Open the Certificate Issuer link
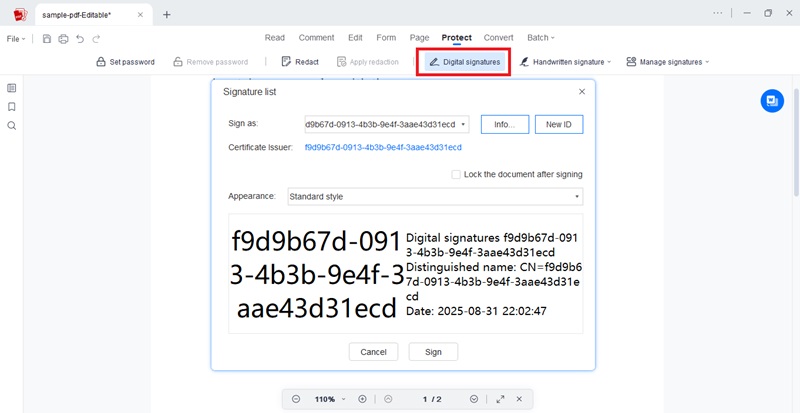This screenshot has width=800, height=413. 383,148
